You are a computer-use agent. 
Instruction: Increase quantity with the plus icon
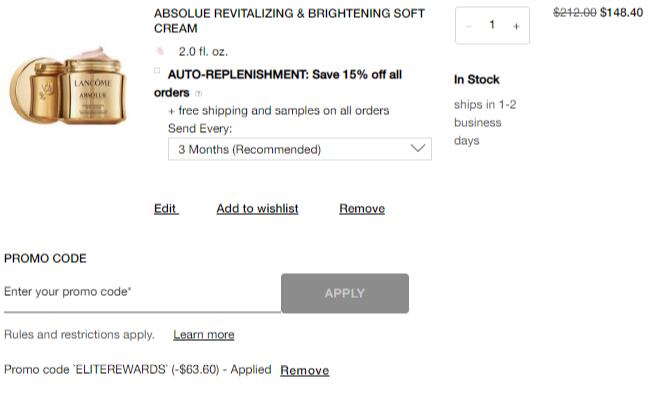[516, 26]
